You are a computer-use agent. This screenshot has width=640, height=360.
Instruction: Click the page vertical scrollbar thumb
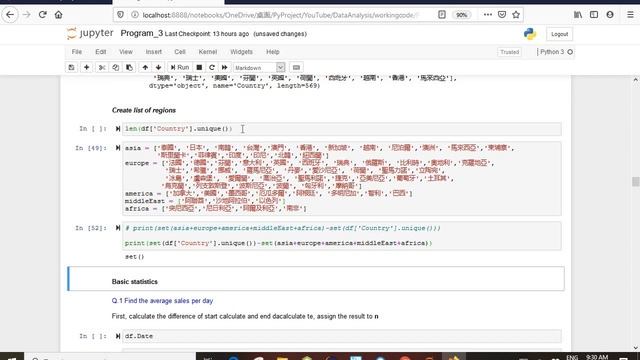coord(636,181)
